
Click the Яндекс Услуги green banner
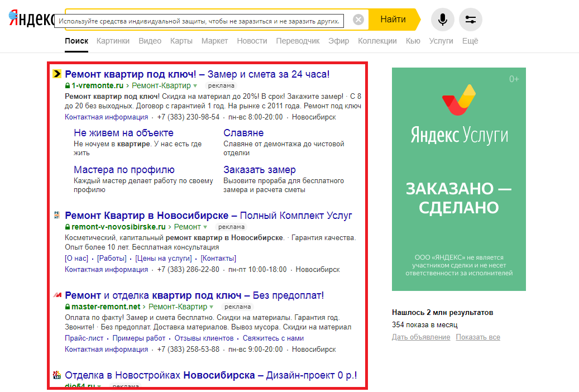click(458, 179)
